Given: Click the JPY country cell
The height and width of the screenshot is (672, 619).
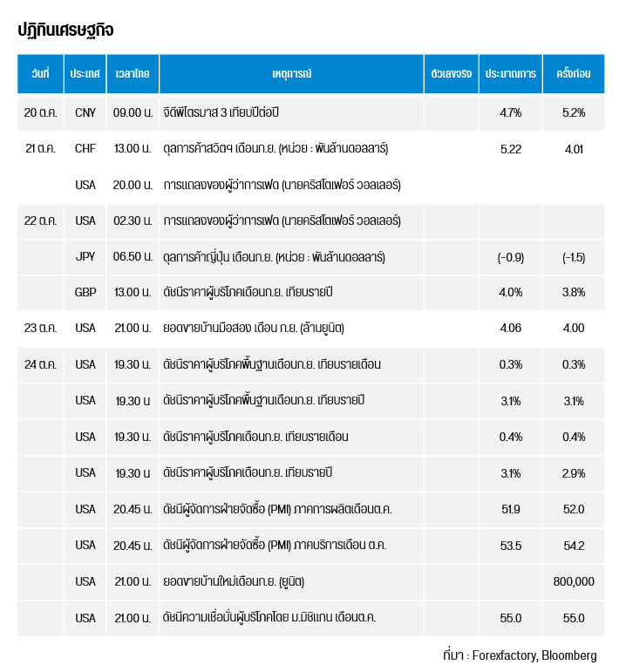Looking at the screenshot, I should [x=85, y=257].
